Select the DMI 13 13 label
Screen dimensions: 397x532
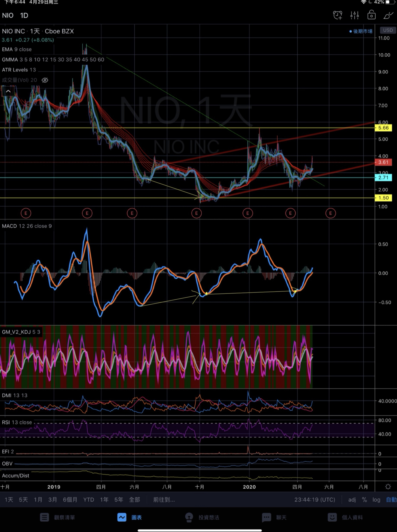[15, 395]
